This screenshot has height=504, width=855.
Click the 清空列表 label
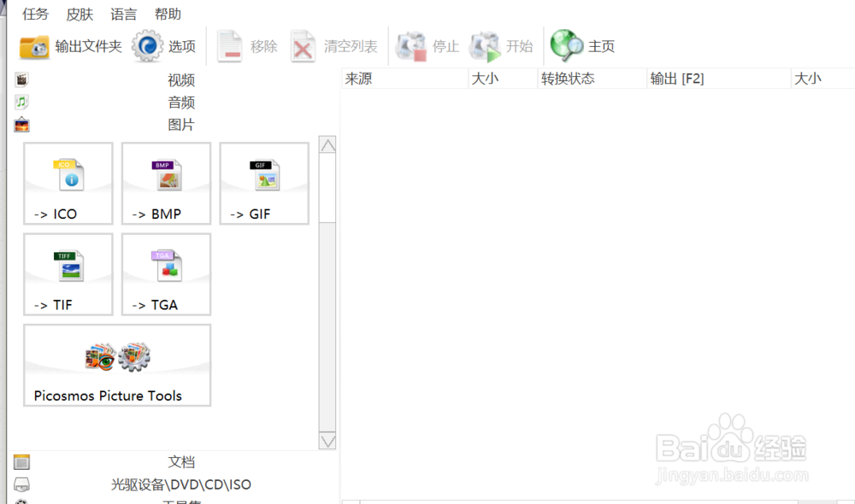[351, 46]
